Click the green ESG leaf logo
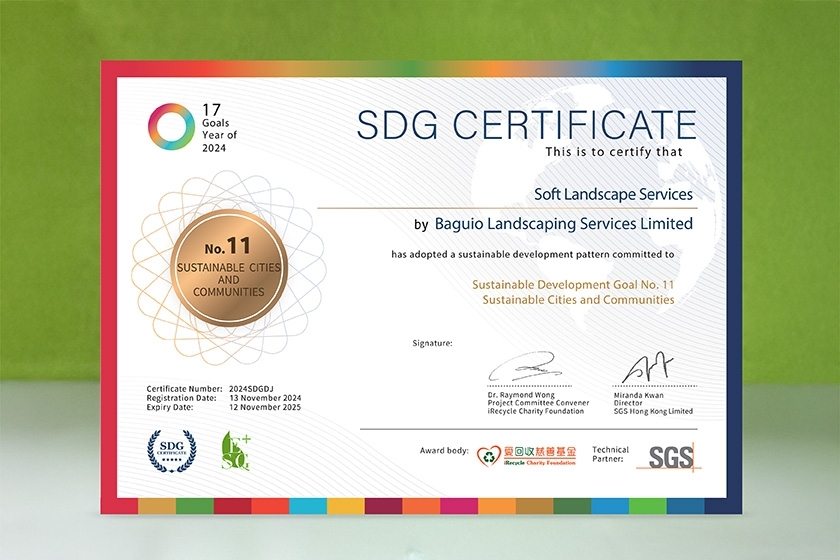Image resolution: width=840 pixels, height=560 pixels. (x=235, y=451)
